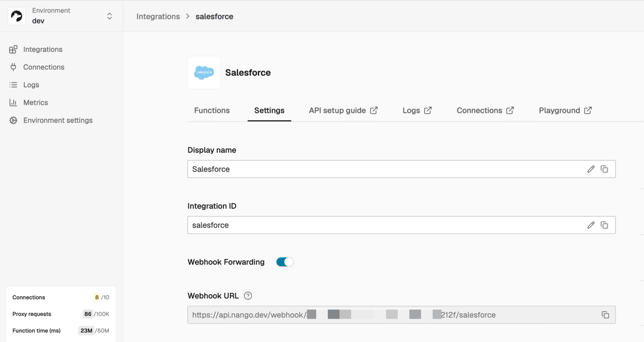
Task: Click the Proxy requests usage 86
Action: pyautogui.click(x=88, y=314)
